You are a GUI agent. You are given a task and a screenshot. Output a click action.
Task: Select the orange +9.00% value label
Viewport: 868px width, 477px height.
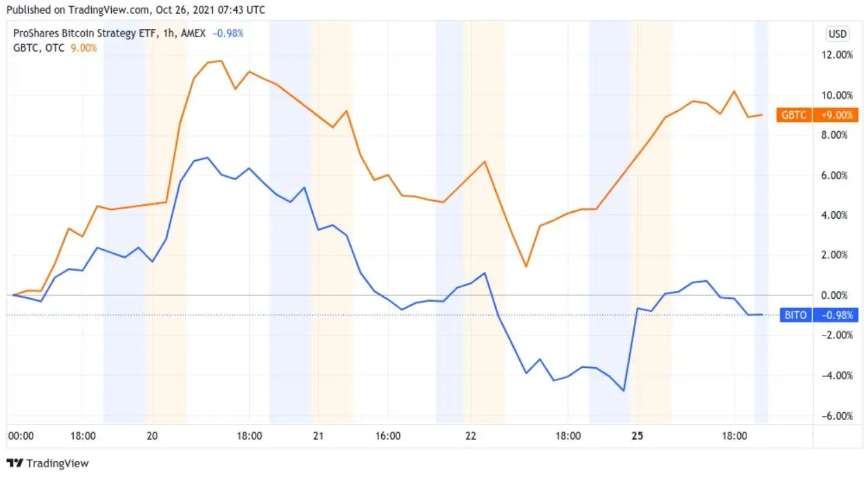click(x=837, y=115)
